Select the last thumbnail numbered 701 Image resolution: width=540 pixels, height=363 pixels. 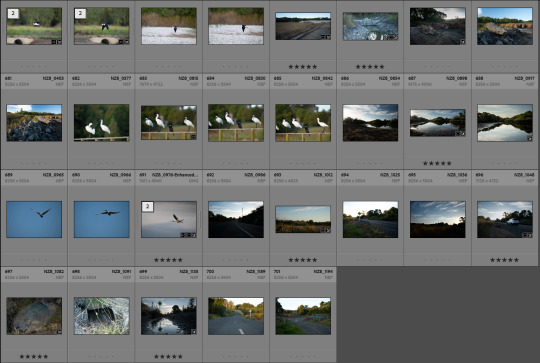point(303,316)
